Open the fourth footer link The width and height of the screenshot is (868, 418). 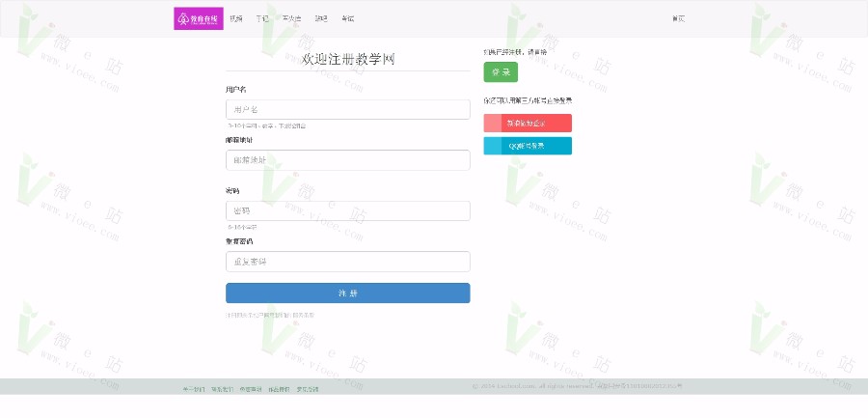[x=279, y=389]
